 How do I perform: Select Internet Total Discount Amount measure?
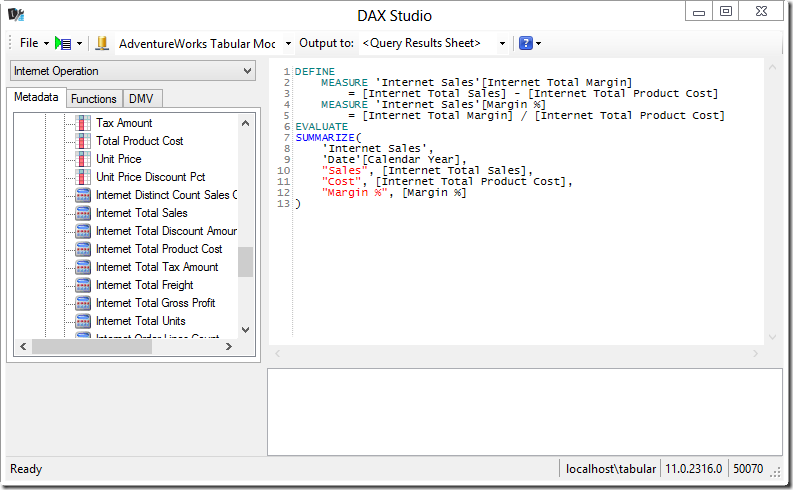166,231
